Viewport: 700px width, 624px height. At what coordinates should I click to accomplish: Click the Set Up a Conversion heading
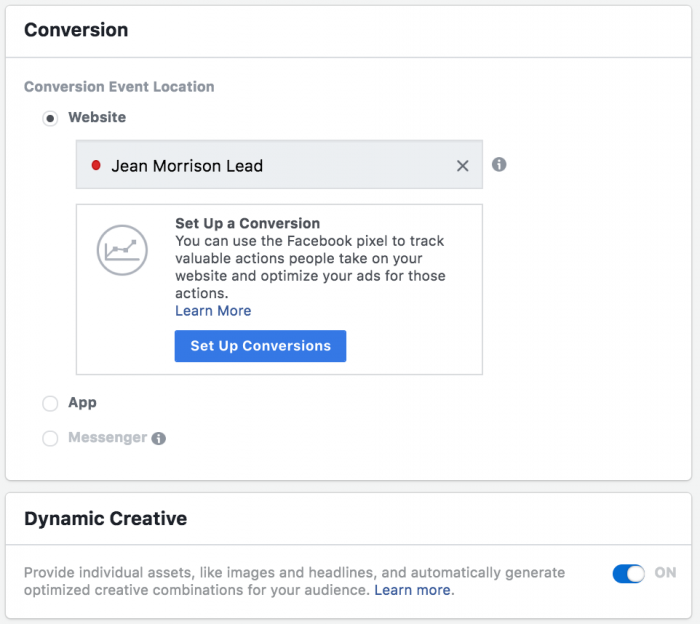(247, 223)
